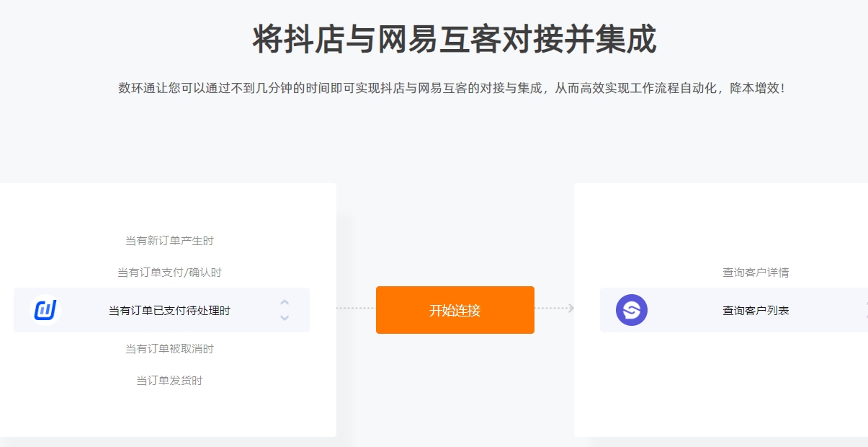Screen dimensions: 868x447
Task: Click the down chevron in trigger selector
Action: [x=285, y=318]
